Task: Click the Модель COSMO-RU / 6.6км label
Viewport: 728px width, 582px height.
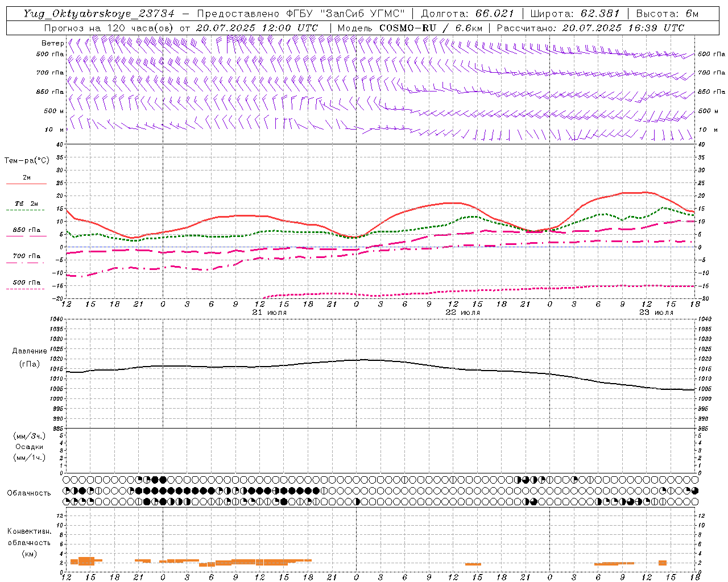Action: pos(410,28)
